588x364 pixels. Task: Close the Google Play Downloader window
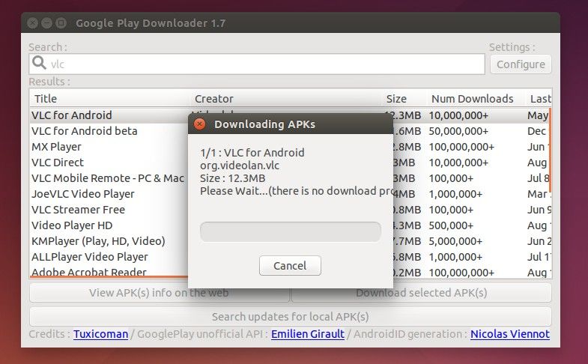point(33,23)
